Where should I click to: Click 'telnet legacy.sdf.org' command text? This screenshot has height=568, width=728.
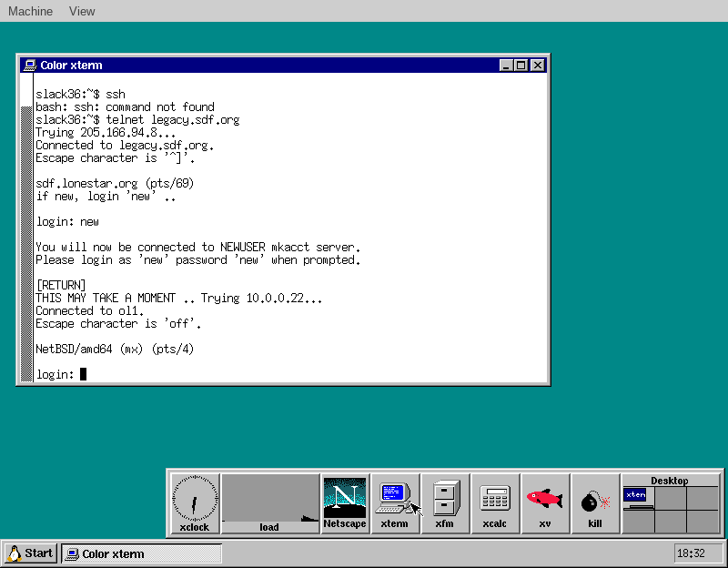(173, 120)
